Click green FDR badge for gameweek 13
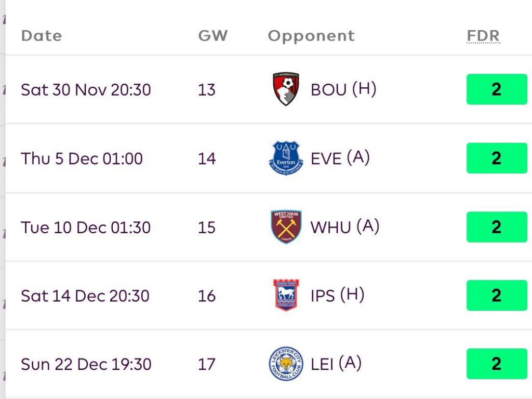The height and width of the screenshot is (399, 532). (x=496, y=89)
